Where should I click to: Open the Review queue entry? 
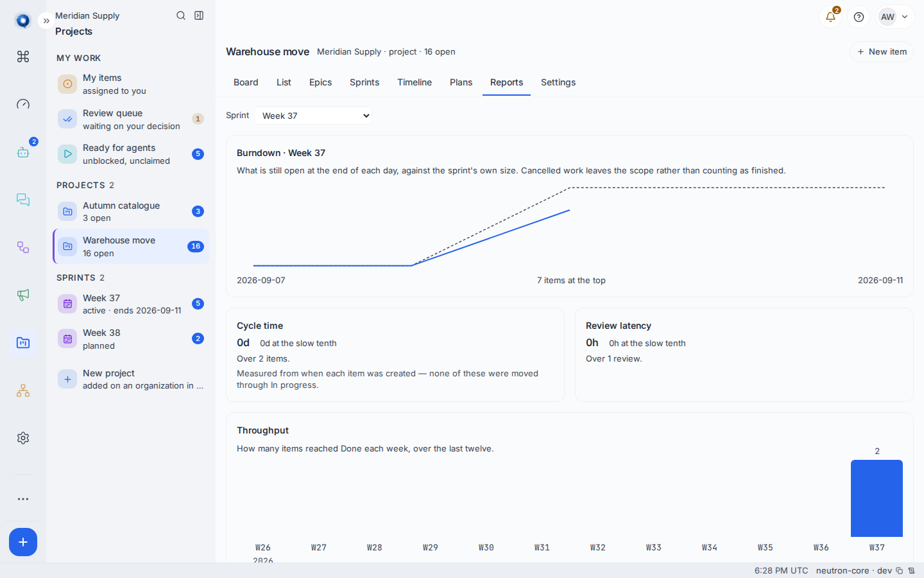(131, 119)
